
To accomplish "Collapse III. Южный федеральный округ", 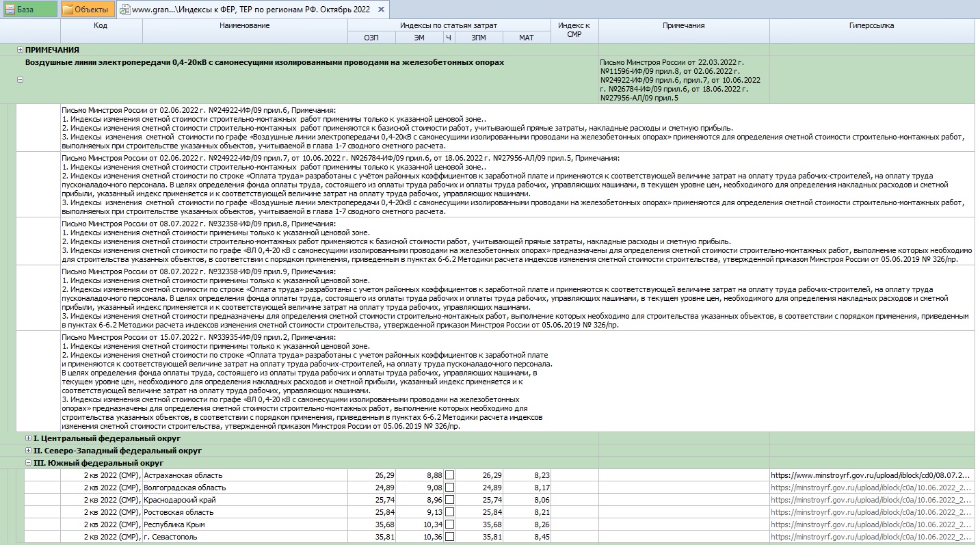I will pyautogui.click(x=28, y=463).
